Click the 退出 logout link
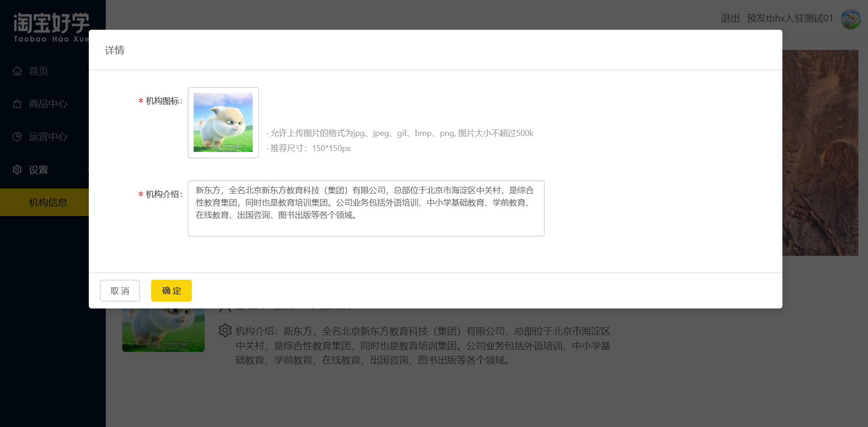The height and width of the screenshot is (427, 868). 730,18
